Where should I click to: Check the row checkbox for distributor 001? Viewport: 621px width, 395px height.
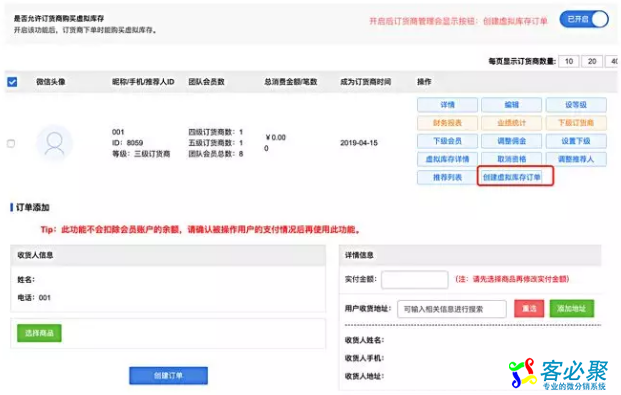tap(11, 143)
